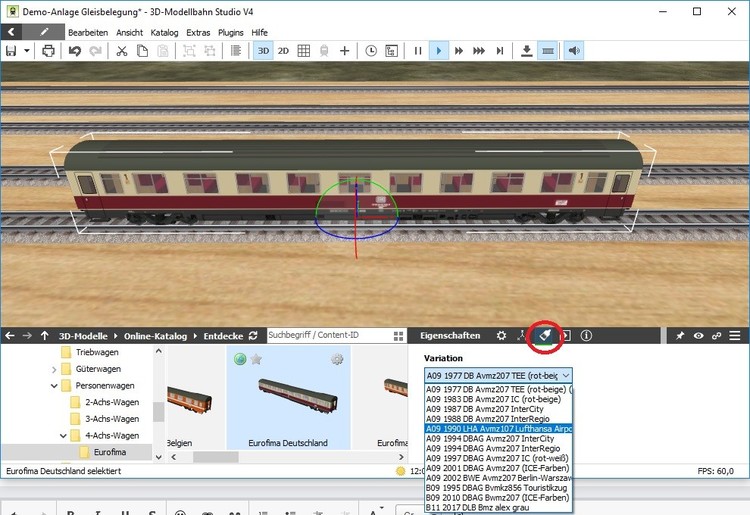This screenshot has width=750, height=515.
Task: Change catalog tile view with grid icon
Action: [x=398, y=336]
